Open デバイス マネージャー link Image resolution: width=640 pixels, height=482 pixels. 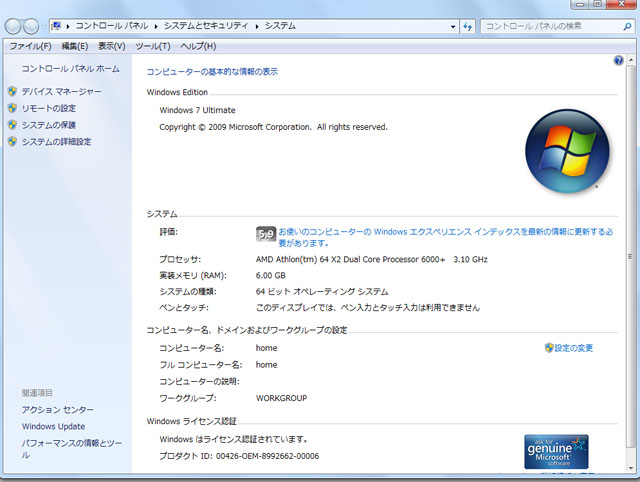(62, 91)
